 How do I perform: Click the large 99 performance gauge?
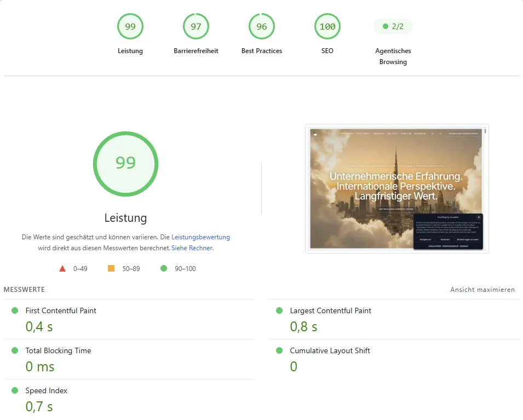click(x=125, y=164)
